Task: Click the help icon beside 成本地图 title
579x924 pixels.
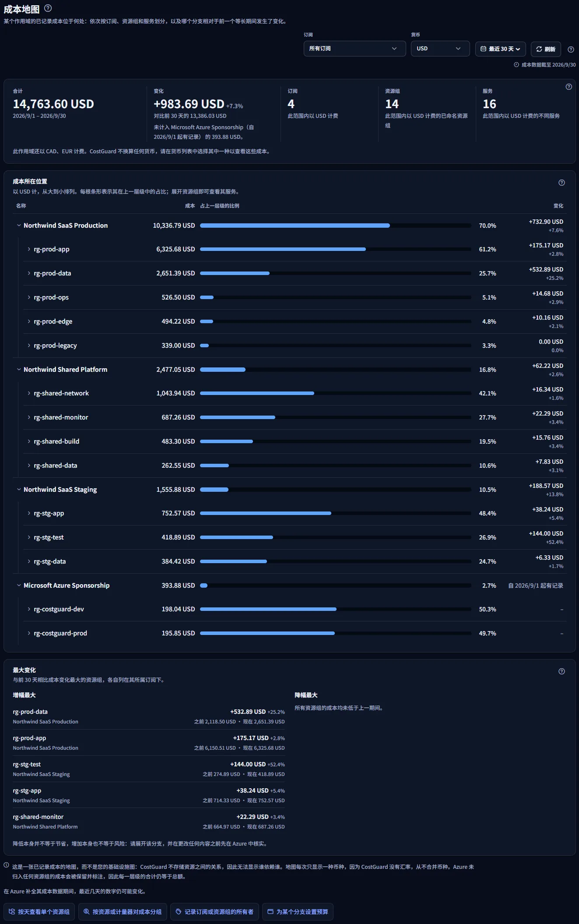Action: [48, 8]
